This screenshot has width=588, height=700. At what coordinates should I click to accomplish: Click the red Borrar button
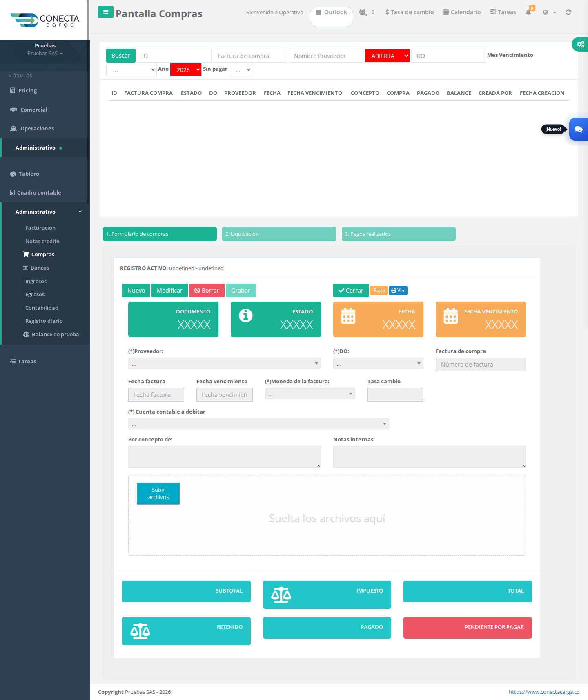tap(207, 291)
